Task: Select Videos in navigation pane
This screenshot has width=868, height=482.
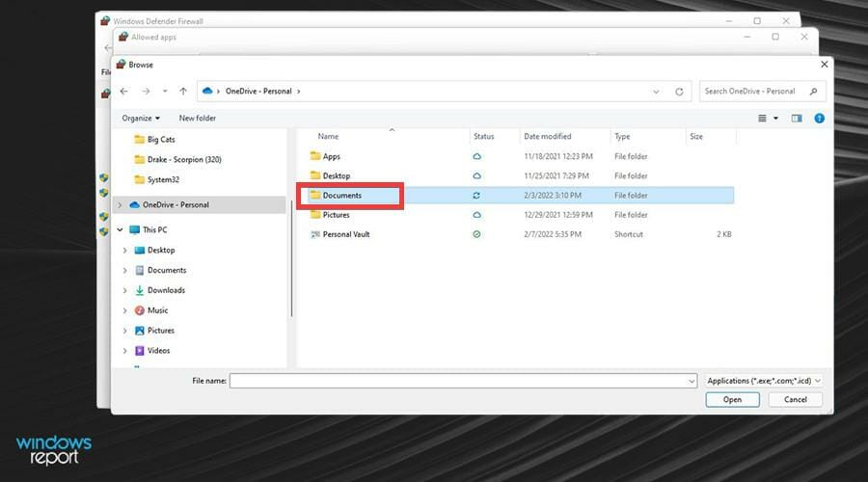Action: tap(152, 350)
